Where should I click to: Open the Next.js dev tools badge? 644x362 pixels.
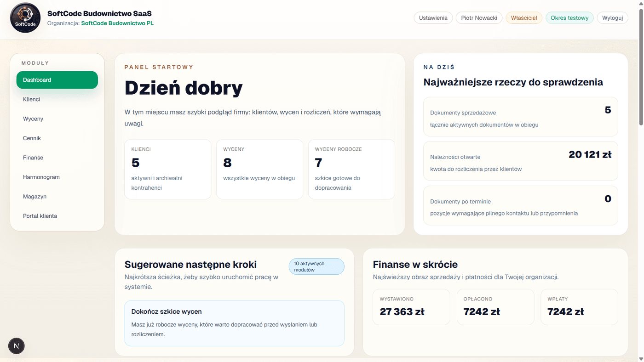17,346
